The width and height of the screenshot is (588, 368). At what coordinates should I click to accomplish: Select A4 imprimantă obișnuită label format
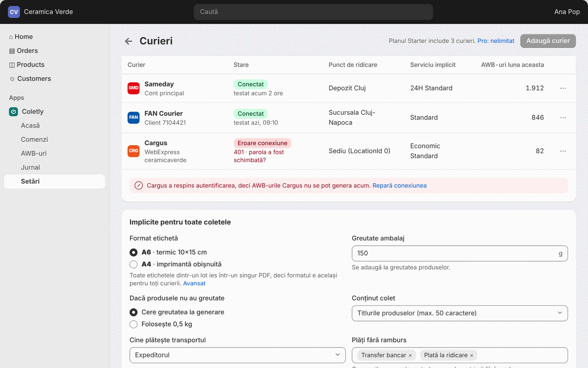[x=134, y=264]
